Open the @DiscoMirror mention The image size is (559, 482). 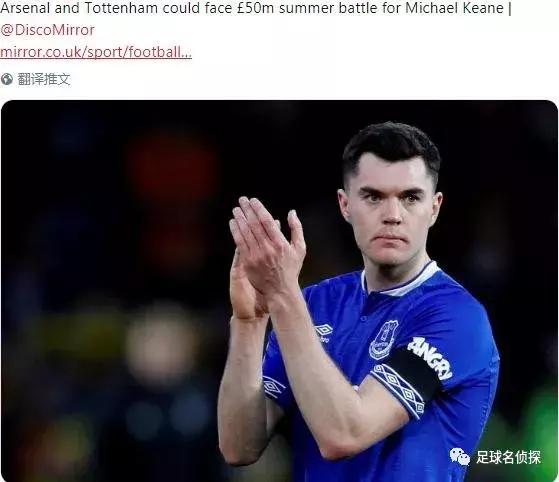tap(47, 30)
